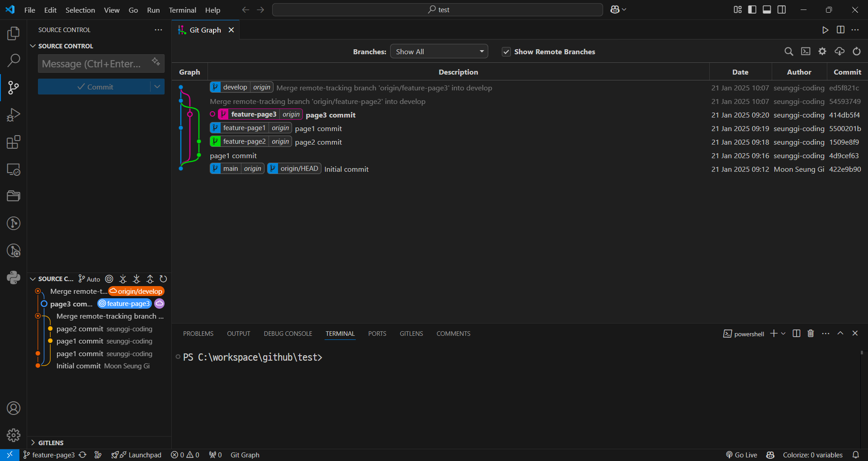The image size is (868, 461).
Task: Select the page2 commit row in Git Graph
Action: click(520, 142)
